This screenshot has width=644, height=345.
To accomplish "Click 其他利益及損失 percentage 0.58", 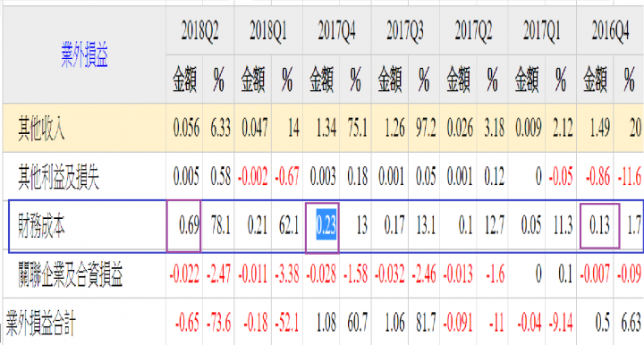I will (x=221, y=177).
